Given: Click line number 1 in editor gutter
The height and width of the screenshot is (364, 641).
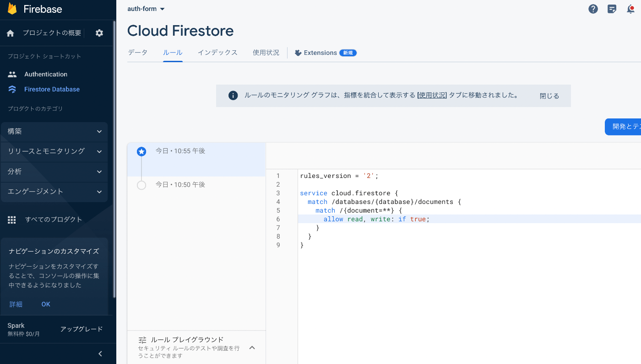Looking at the screenshot, I should pyautogui.click(x=278, y=176).
